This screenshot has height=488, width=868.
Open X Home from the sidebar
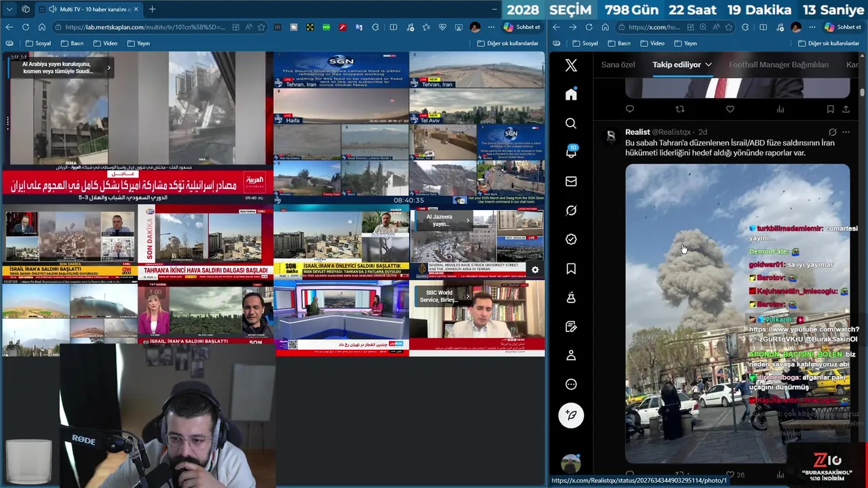pos(571,94)
